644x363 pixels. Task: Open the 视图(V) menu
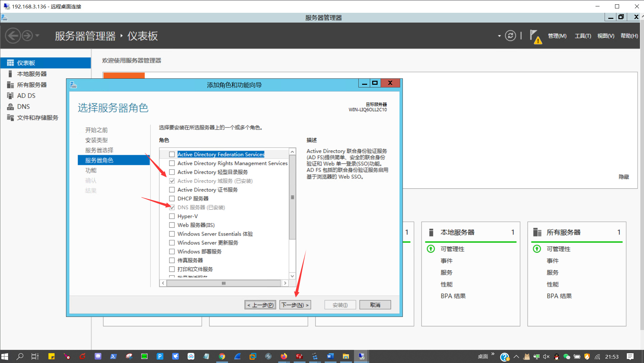(x=606, y=36)
